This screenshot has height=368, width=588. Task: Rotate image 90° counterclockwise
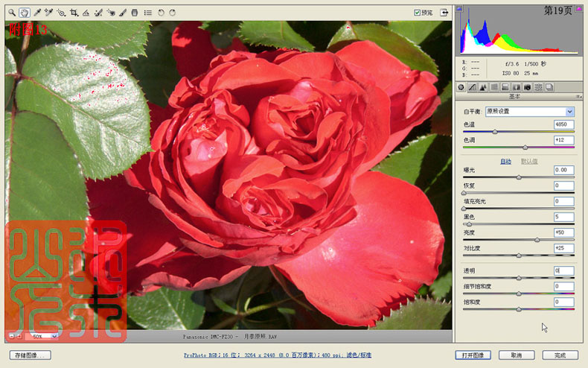(161, 13)
